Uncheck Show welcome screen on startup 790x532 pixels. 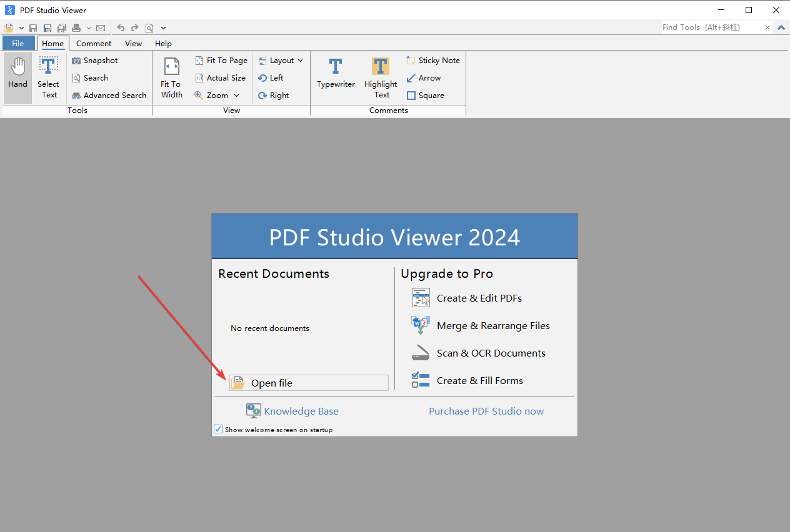coord(218,429)
